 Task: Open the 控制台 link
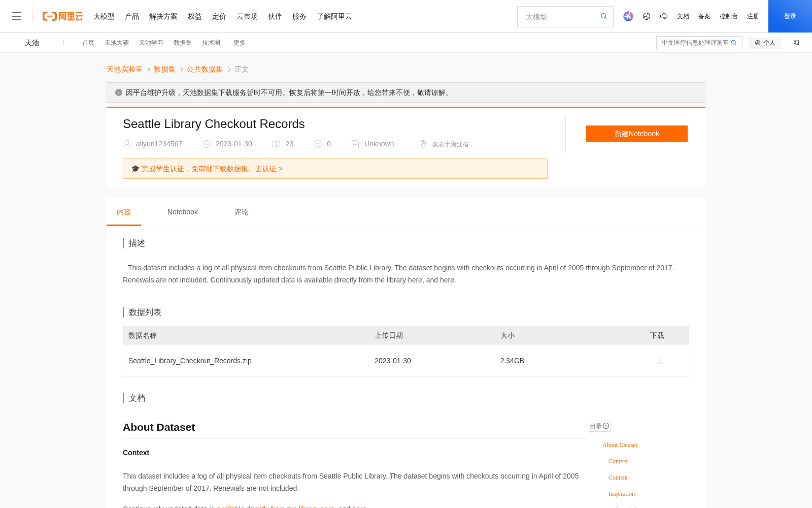click(x=729, y=16)
